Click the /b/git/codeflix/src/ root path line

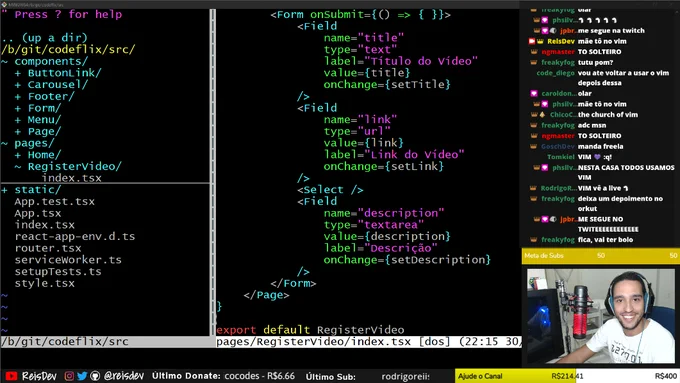68,49
